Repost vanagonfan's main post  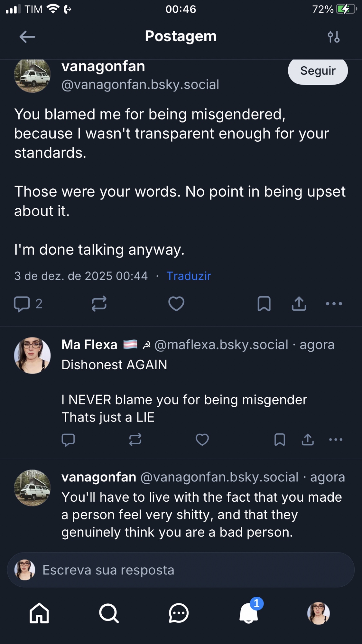click(x=99, y=304)
